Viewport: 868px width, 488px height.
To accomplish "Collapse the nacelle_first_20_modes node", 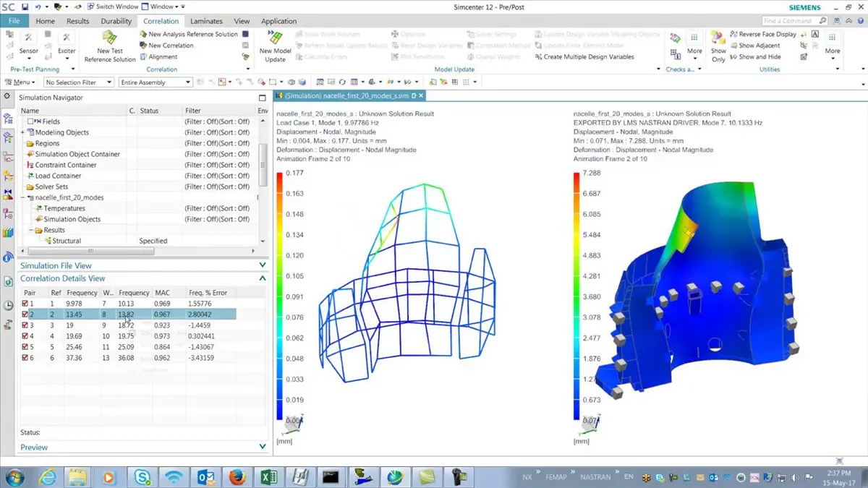I will click(23, 197).
